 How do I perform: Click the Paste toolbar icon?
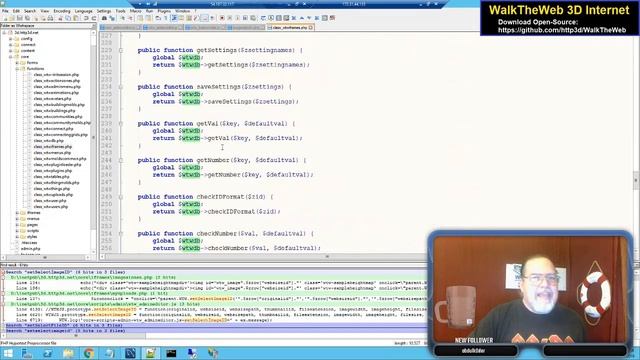[76, 18]
